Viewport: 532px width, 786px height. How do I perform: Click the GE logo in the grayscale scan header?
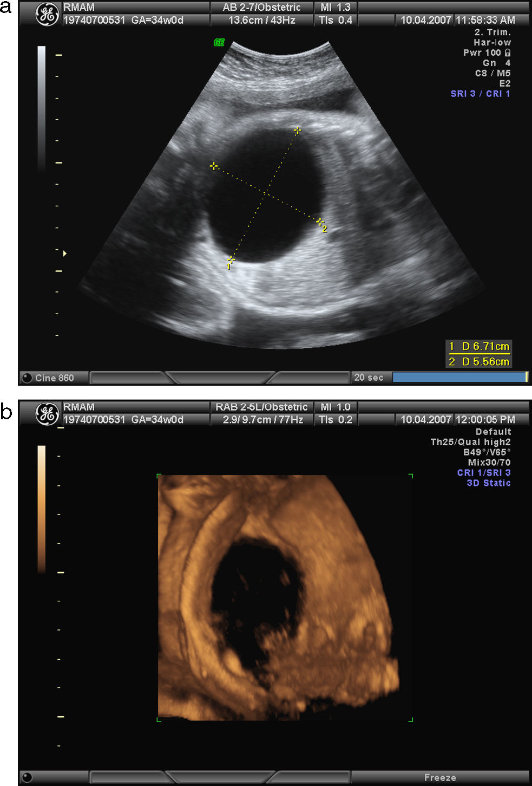[47, 15]
